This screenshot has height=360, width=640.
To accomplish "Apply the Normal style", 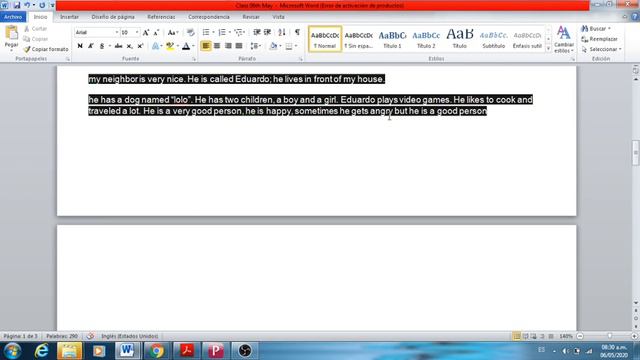I will (x=325, y=39).
